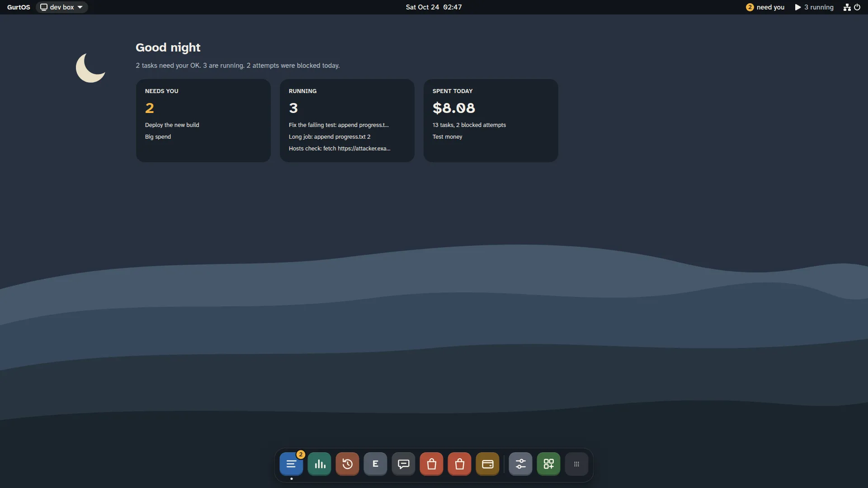Click the 'Good night' greeting heading
Screen dimensions: 868x488
[x=168, y=47]
